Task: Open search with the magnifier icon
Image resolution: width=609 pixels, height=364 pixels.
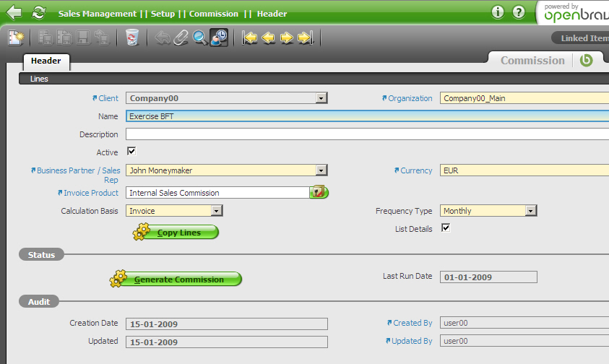Action: pos(200,38)
